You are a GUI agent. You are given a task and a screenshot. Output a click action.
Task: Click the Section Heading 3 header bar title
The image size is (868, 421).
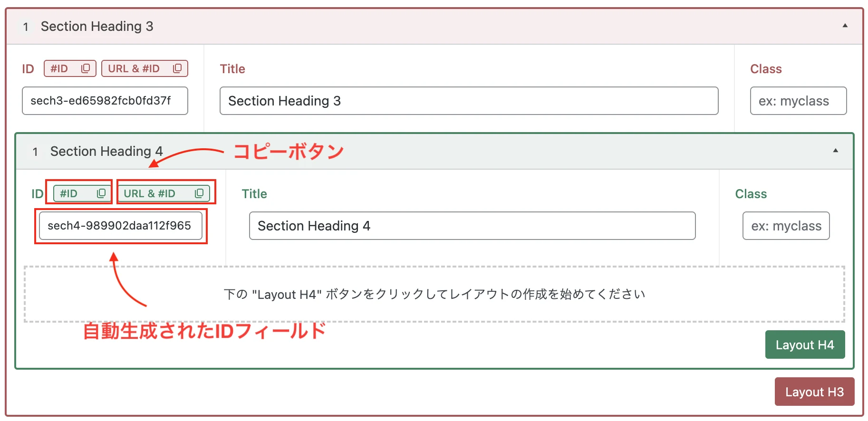click(x=97, y=26)
